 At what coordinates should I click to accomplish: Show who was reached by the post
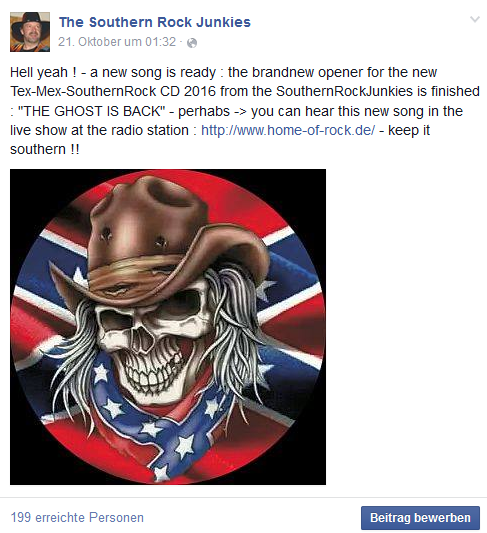77,517
